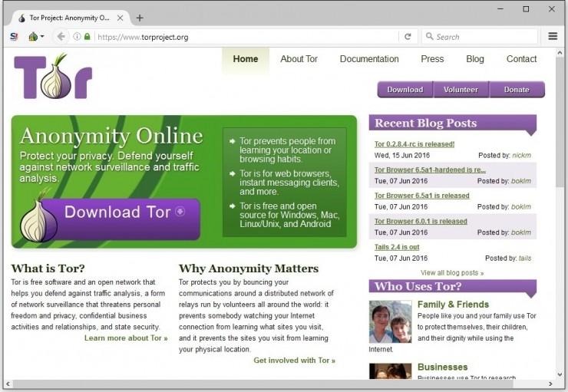Click the Family & Friends photo thumbnail

tap(390, 321)
